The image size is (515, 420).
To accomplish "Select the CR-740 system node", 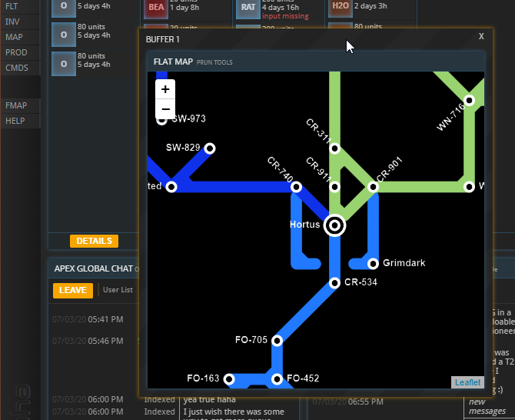I will pyautogui.click(x=296, y=187).
